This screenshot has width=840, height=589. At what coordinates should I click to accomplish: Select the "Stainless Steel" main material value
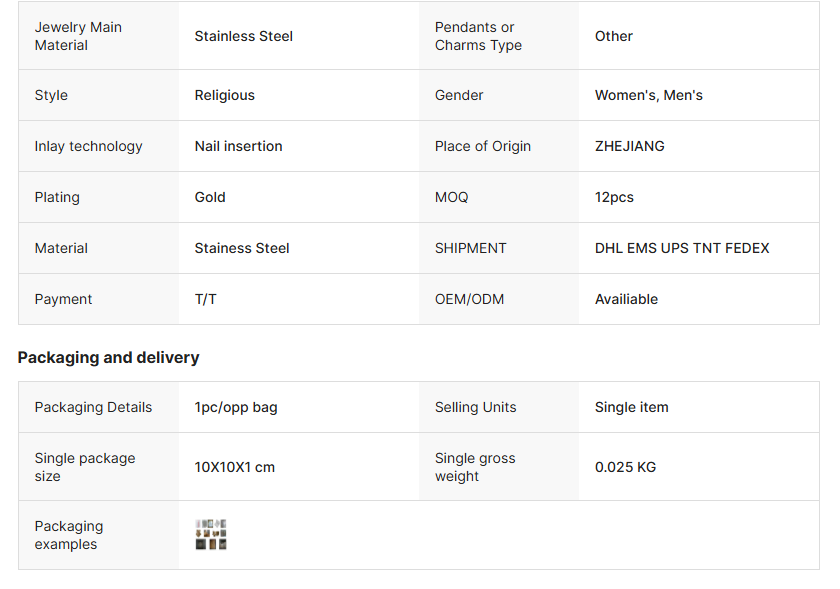(243, 36)
